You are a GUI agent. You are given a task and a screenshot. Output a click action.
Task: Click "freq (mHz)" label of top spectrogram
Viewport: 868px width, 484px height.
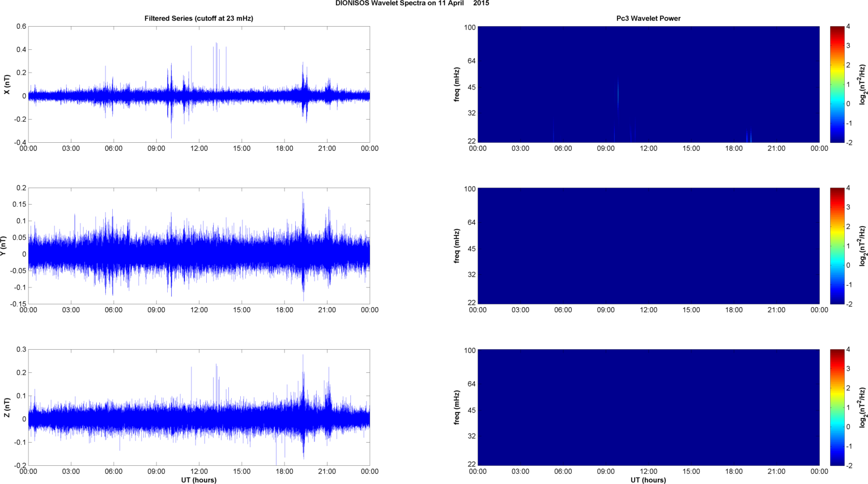pos(457,84)
